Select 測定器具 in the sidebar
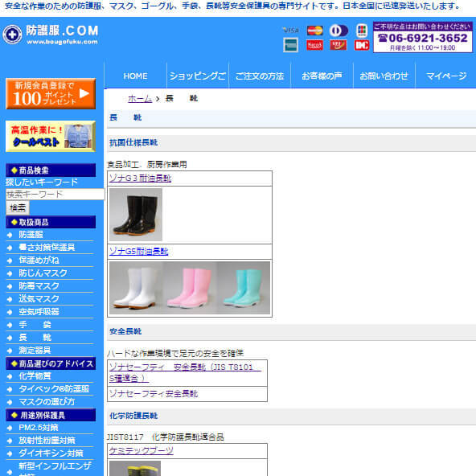 [35, 351]
